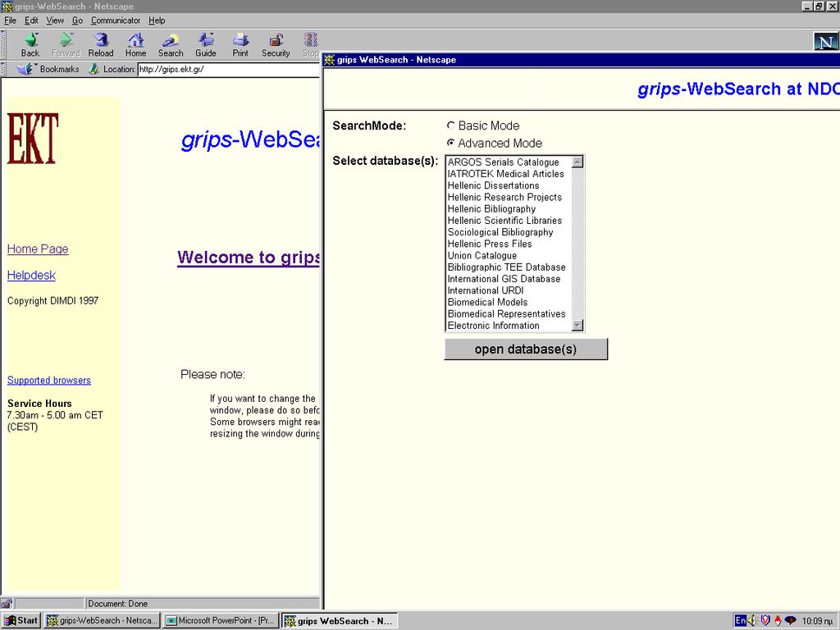The height and width of the screenshot is (630, 840).
Task: Select Union Catalogue in the database list
Action: click(482, 256)
